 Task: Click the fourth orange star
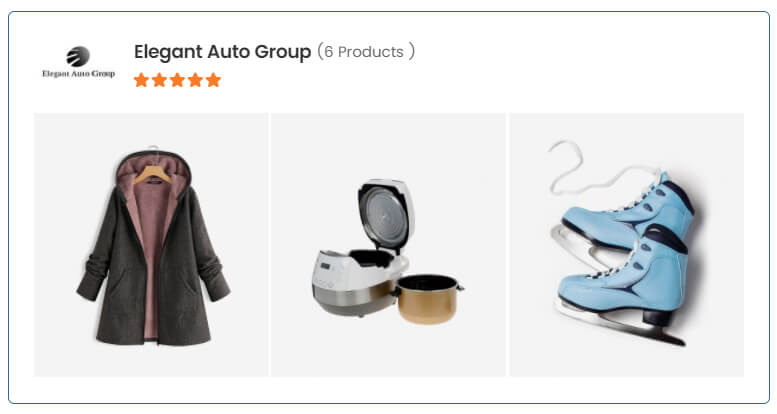coord(195,80)
